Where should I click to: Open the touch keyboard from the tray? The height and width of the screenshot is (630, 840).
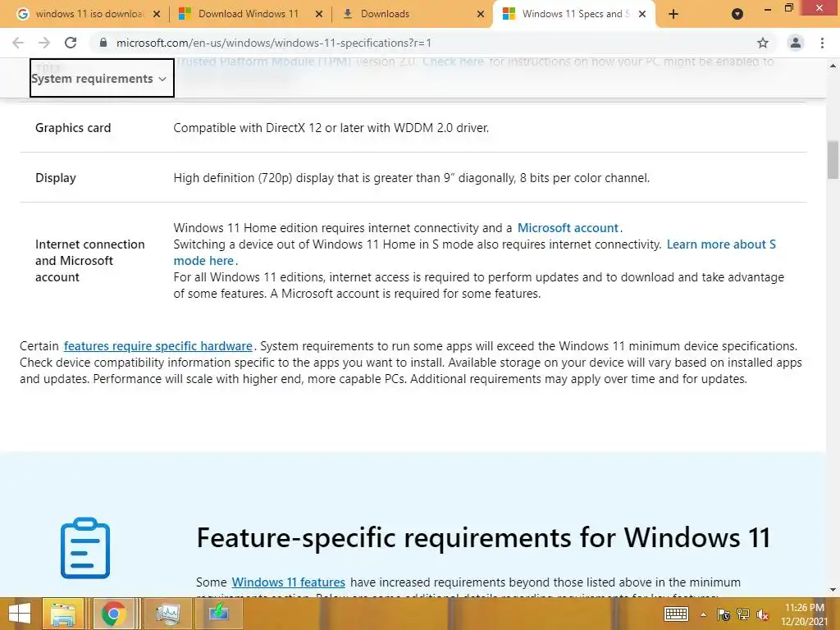[676, 614]
